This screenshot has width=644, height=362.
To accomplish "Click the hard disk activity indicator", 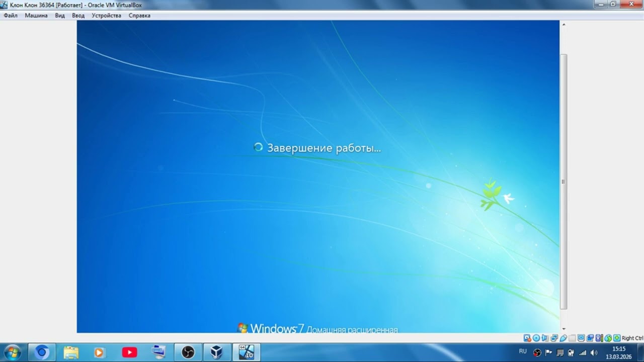I will [527, 338].
